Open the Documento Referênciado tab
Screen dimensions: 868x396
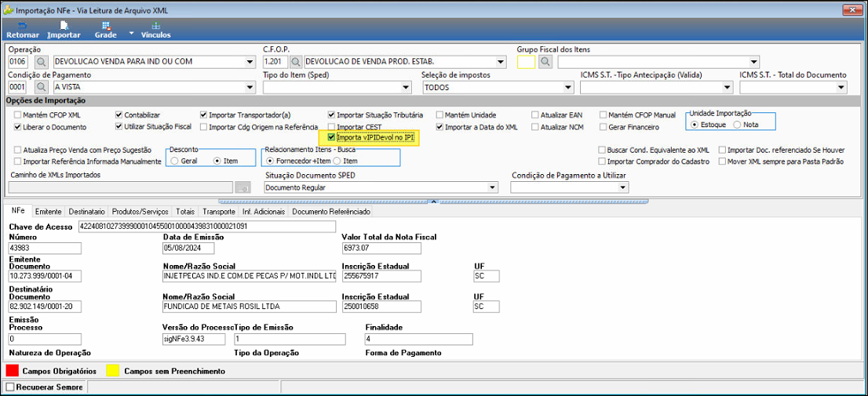coord(330,212)
